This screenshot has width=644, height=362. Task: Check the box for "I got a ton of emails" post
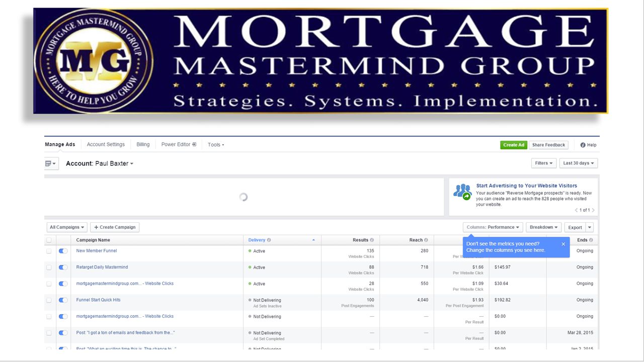49,333
